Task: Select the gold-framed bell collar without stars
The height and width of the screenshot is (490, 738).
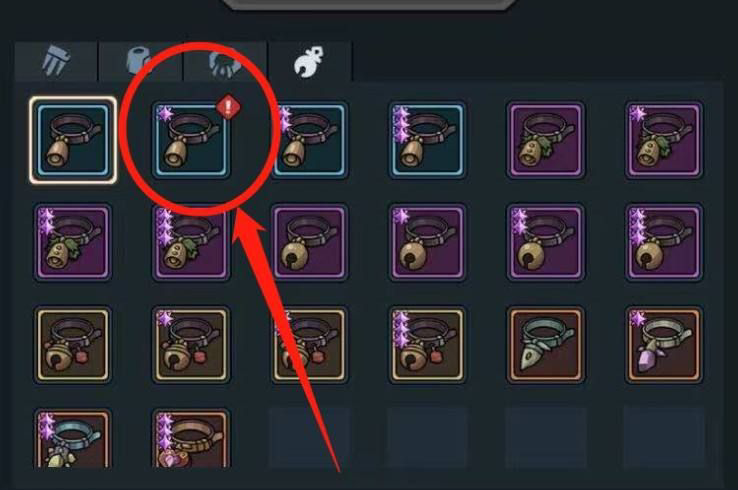Action: [73, 344]
